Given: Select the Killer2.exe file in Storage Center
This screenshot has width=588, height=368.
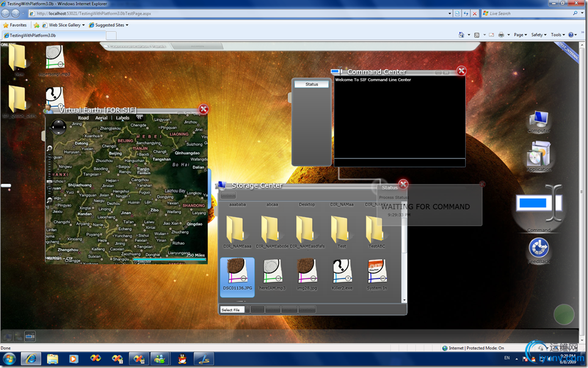Looking at the screenshot, I should point(342,275).
